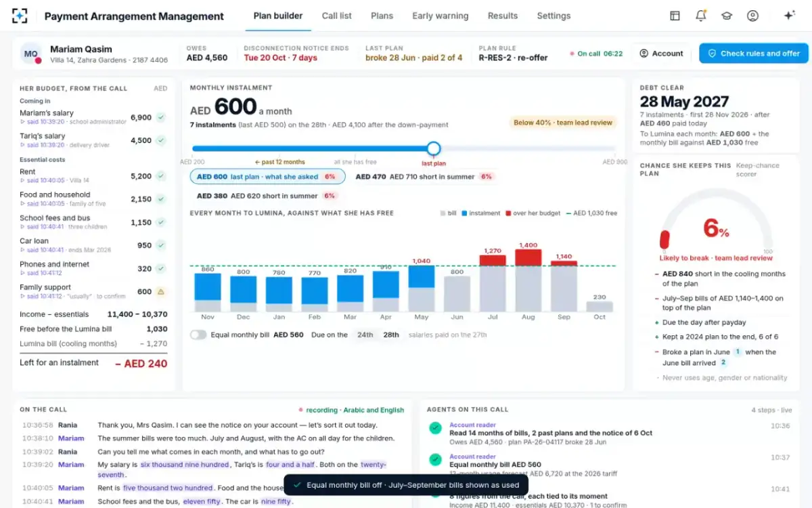
Task: Play the 'said 10:40:05' clip under Rent
Action: tap(42, 181)
